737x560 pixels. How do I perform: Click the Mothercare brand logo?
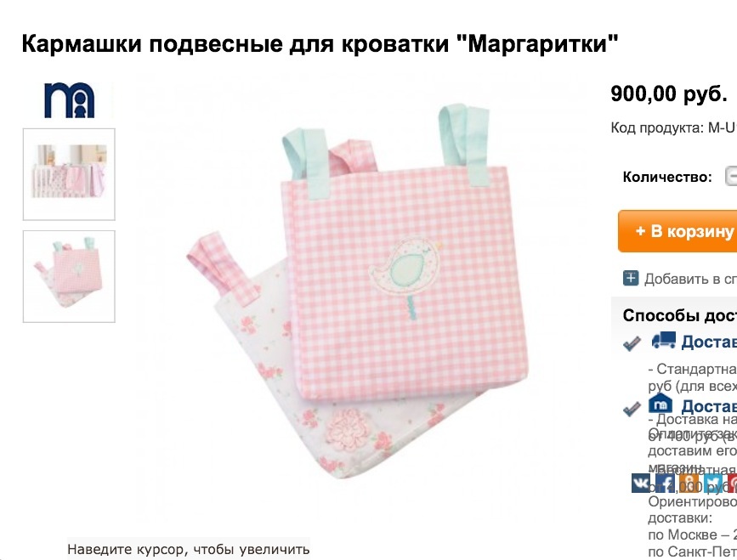(70, 100)
